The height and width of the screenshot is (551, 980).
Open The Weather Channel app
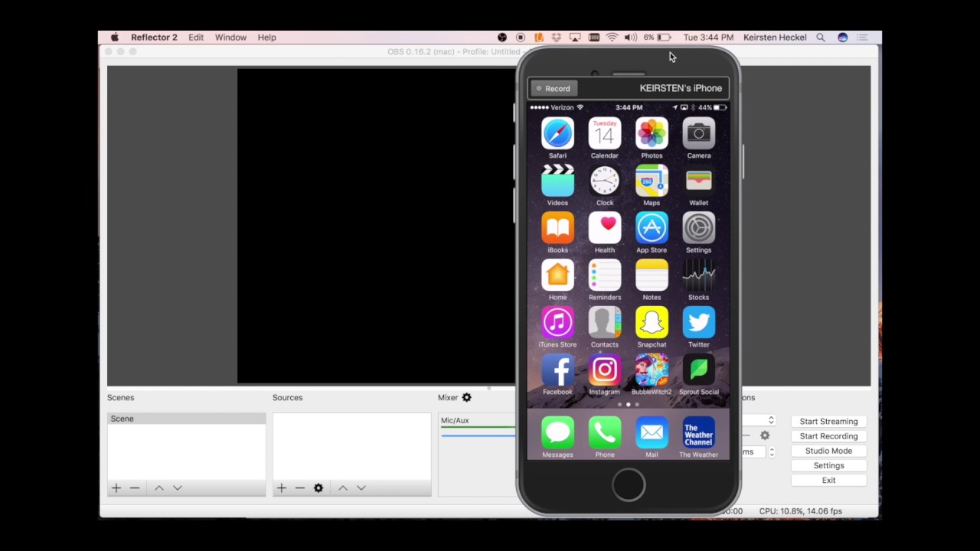click(699, 433)
